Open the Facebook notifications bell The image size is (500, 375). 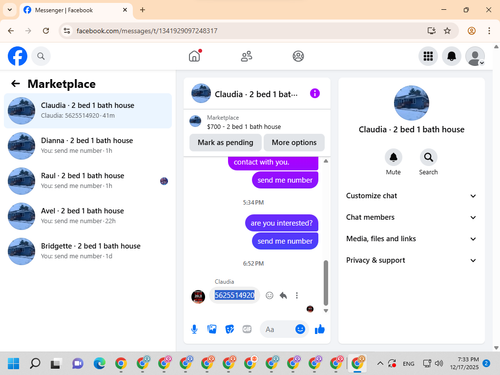[451, 56]
